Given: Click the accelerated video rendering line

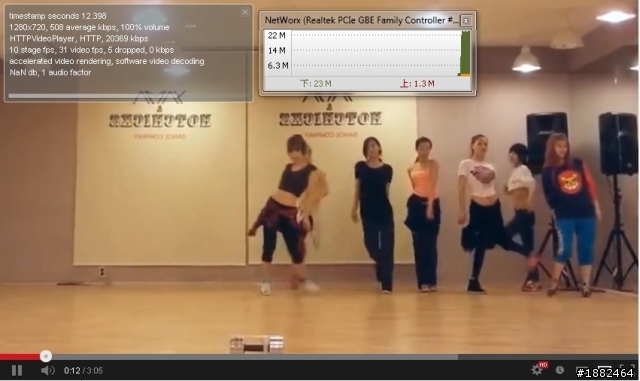Looking at the screenshot, I should click(x=107, y=61).
